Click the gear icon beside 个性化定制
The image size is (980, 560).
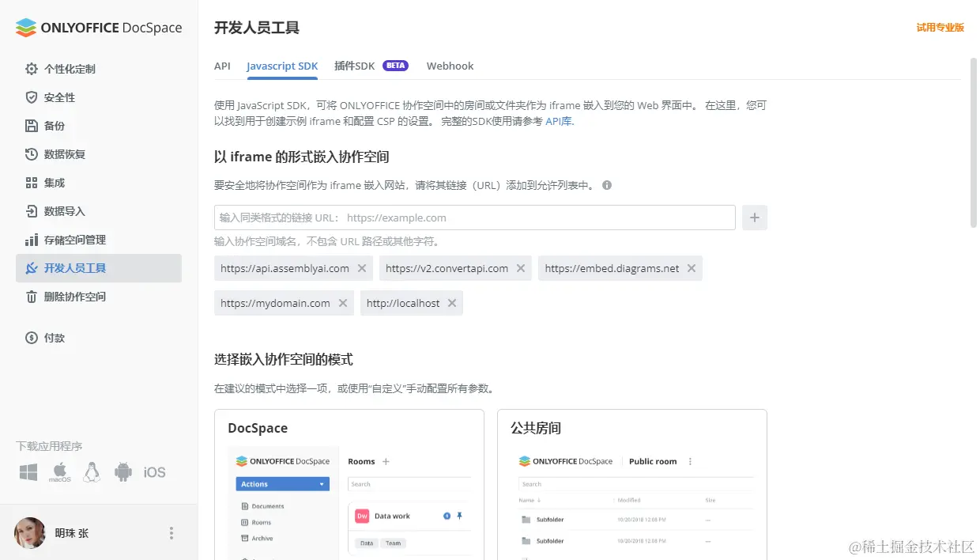[32, 69]
